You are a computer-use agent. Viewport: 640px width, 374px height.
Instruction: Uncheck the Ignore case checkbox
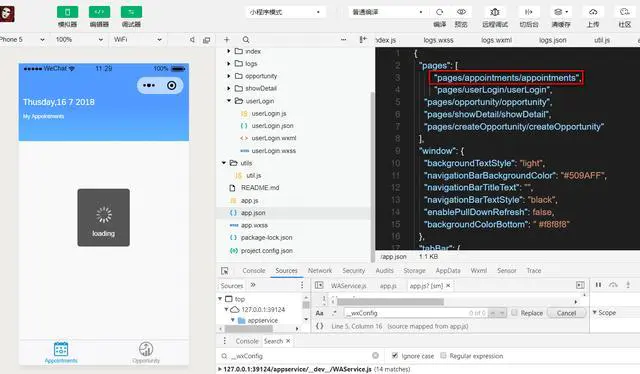(x=395, y=355)
